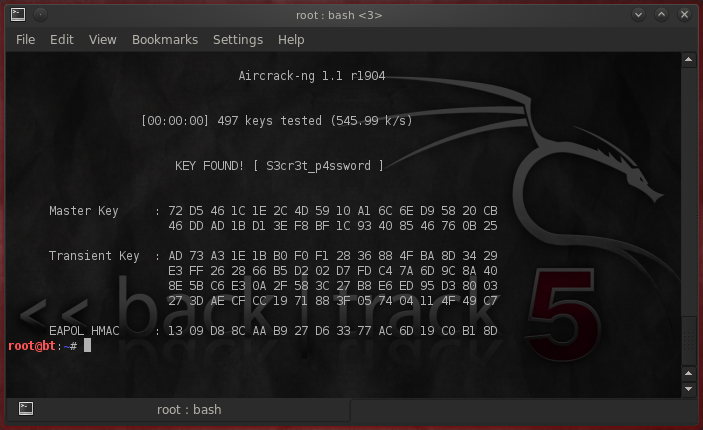703x430 pixels.
Task: Open the Settings menu
Action: (238, 40)
